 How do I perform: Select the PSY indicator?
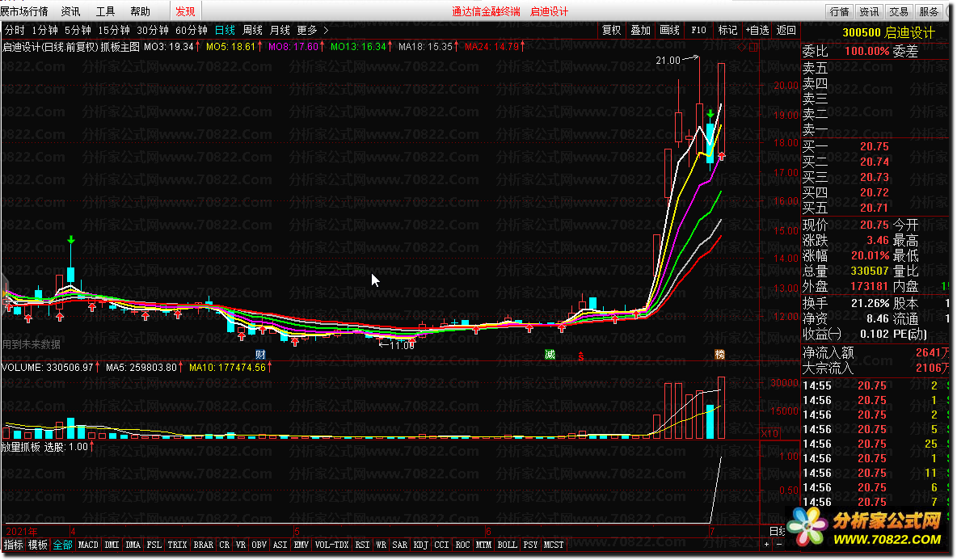pos(530,545)
